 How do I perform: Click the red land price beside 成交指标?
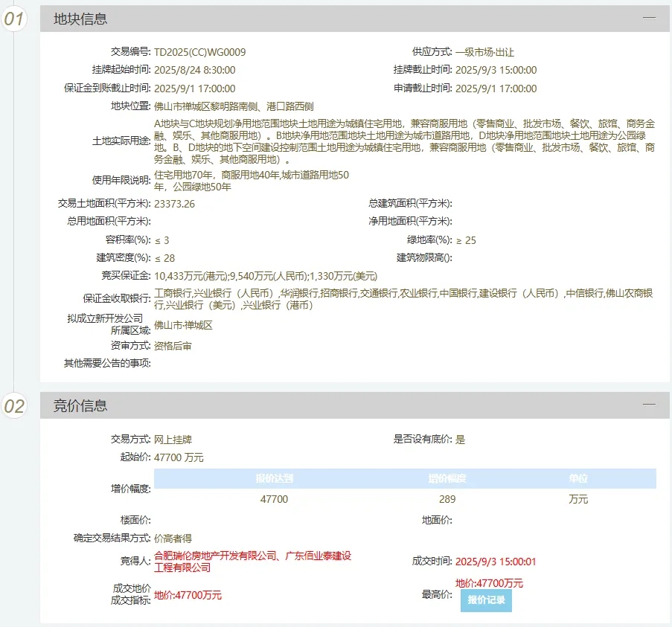188,595
